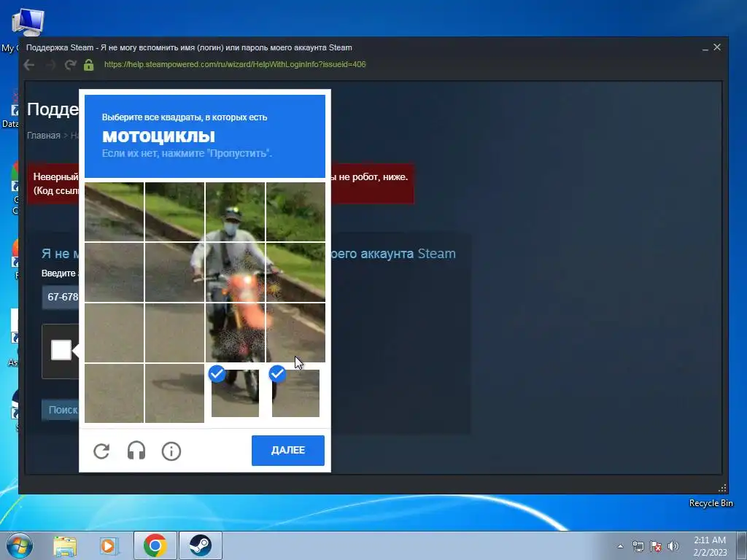The height and width of the screenshot is (560, 747).
Task: Open the Steam taskbar icon
Action: point(200,545)
